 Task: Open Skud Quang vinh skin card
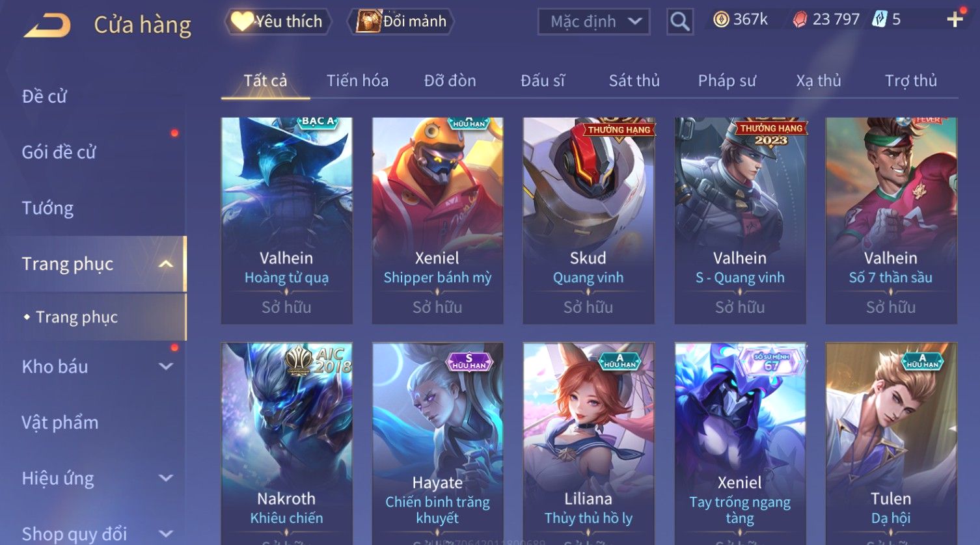tap(588, 220)
